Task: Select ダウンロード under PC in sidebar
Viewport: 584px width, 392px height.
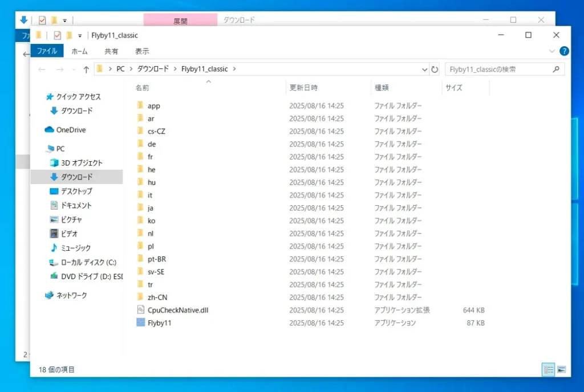Action: [x=77, y=177]
